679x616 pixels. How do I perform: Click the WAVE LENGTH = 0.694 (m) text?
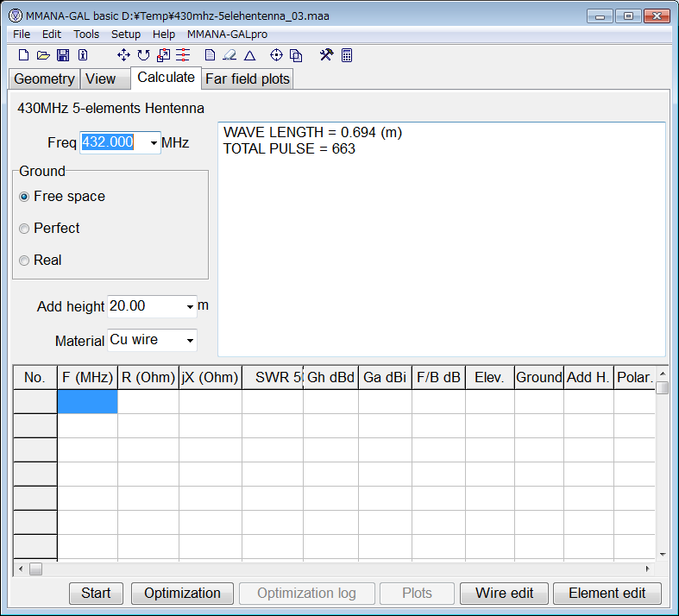point(312,133)
